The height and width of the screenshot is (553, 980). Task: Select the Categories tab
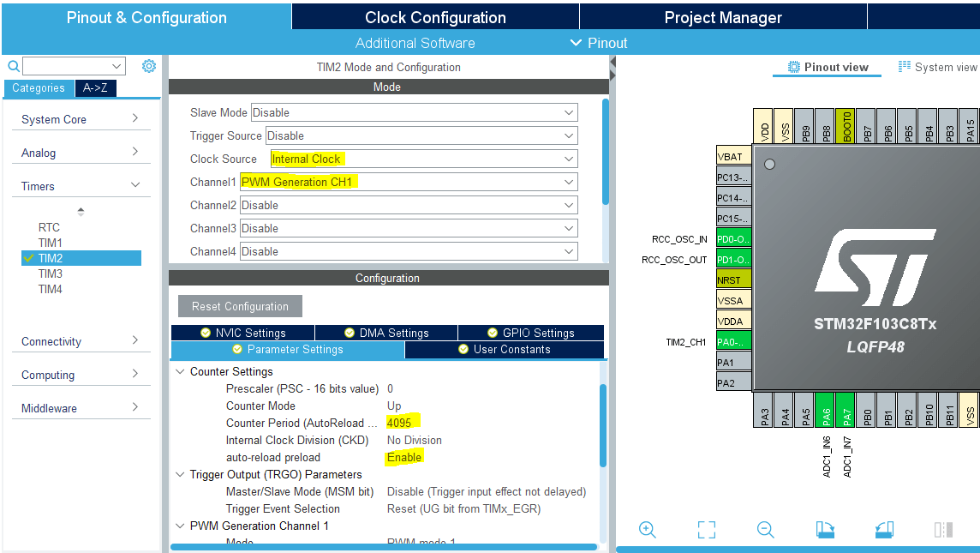39,87
